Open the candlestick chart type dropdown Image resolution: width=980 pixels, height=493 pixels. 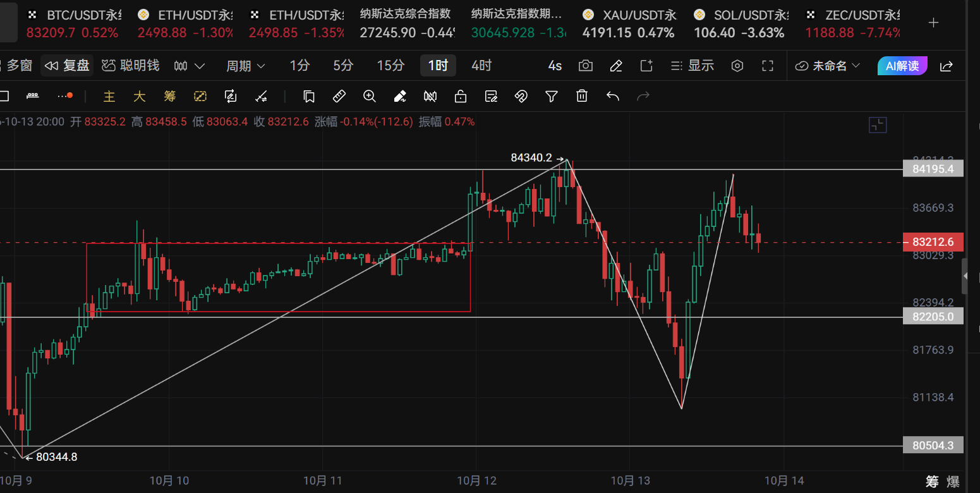tap(190, 66)
